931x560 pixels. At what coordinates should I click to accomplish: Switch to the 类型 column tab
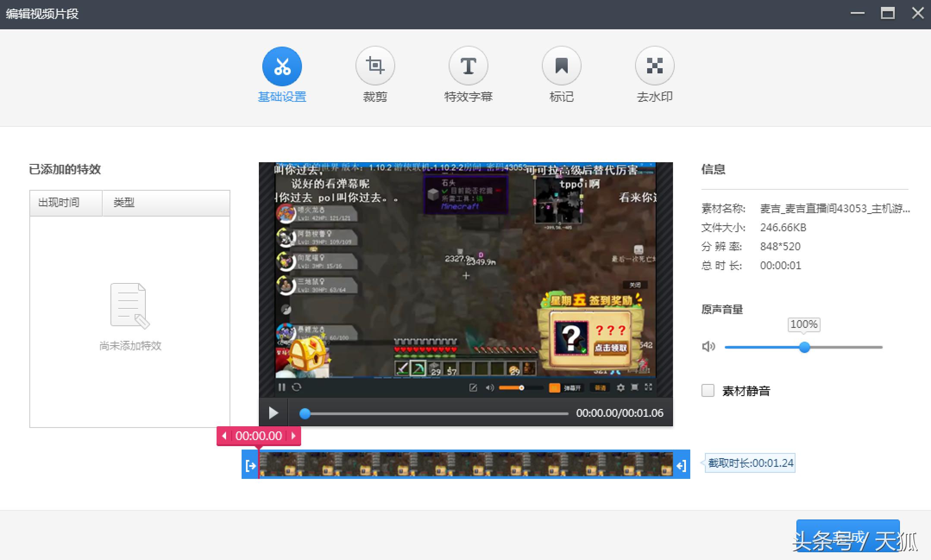(x=124, y=202)
